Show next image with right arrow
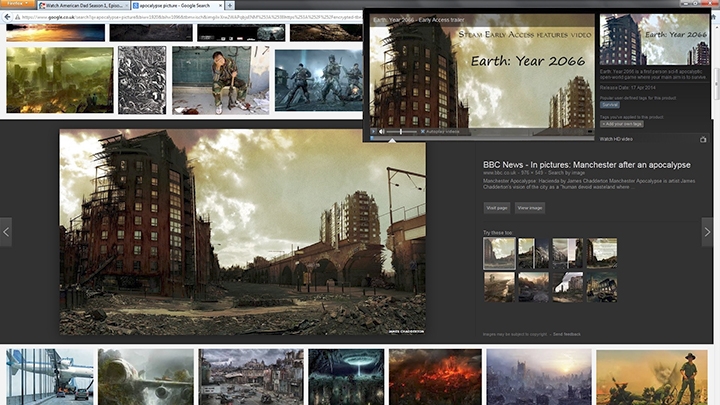720x405 pixels. 707,231
